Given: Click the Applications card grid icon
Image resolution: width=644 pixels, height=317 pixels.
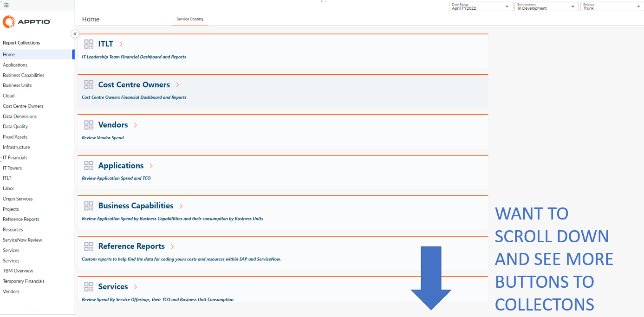Looking at the screenshot, I should (x=89, y=166).
